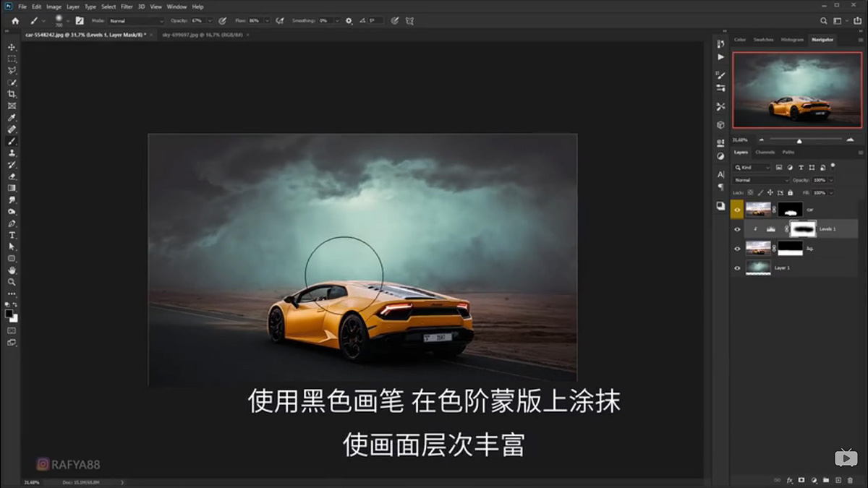Open the Navigator panel options menu
This screenshot has width=868, height=488.
(861, 40)
